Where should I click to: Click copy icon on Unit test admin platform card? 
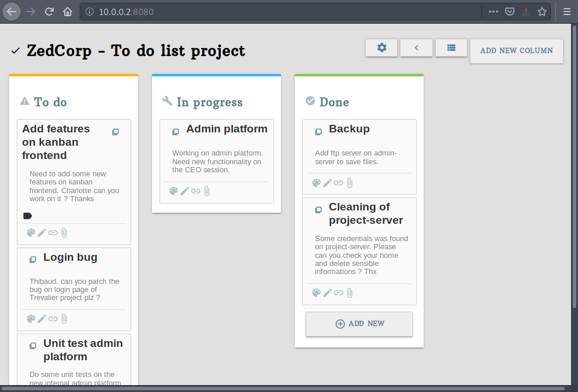click(33, 346)
